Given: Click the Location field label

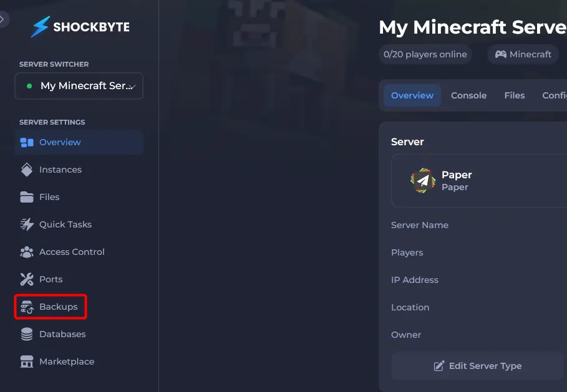Looking at the screenshot, I should pos(410,307).
